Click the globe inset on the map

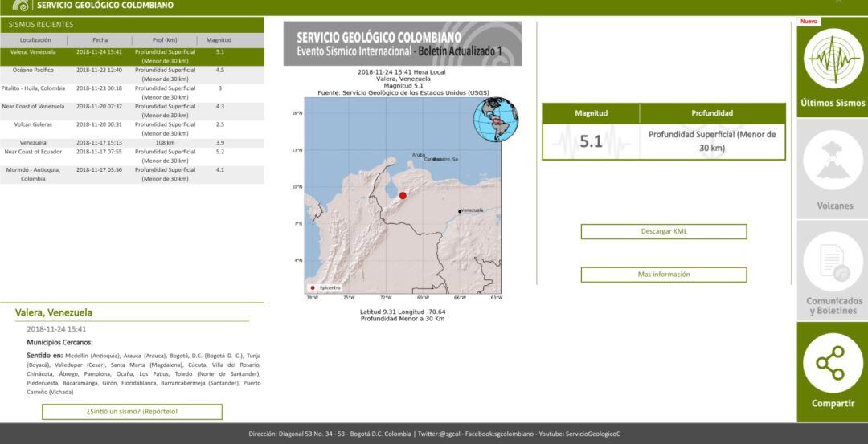495,120
